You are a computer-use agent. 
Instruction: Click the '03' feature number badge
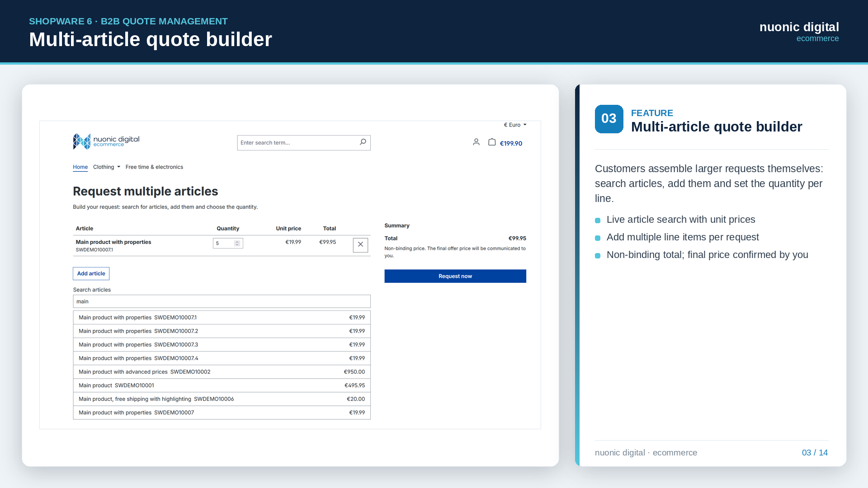pos(609,119)
